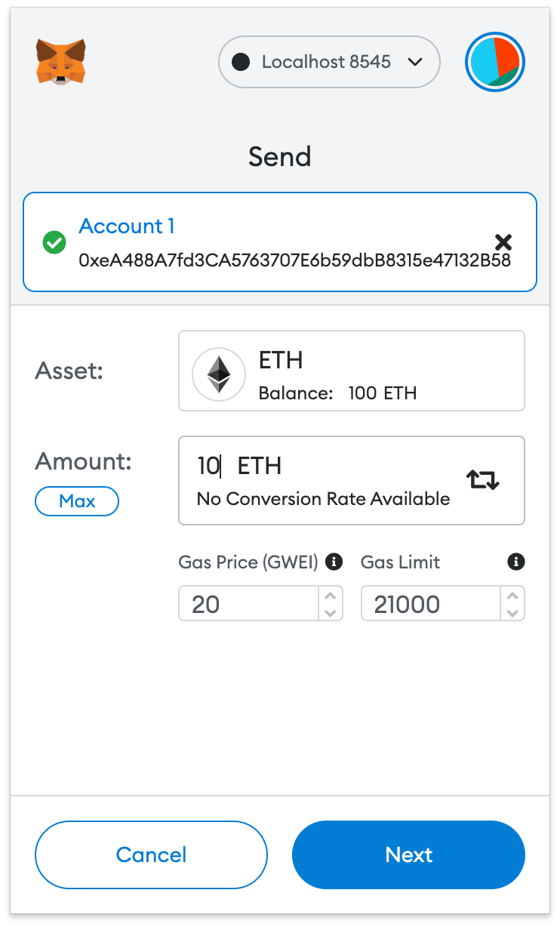Viewport: 560px width, 927px height.
Task: Click the green recipient verified checkmark
Action: (54, 243)
